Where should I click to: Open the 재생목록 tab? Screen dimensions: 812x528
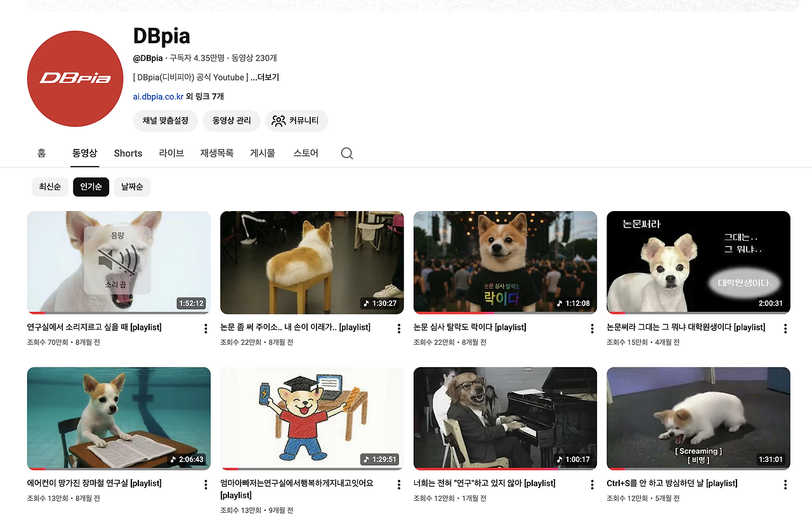tap(217, 153)
